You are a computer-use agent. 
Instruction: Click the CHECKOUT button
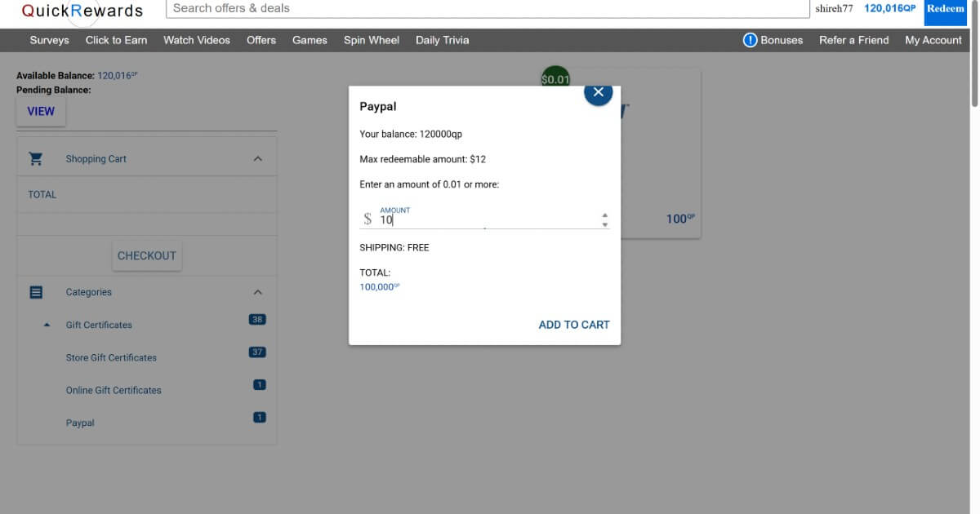point(146,255)
